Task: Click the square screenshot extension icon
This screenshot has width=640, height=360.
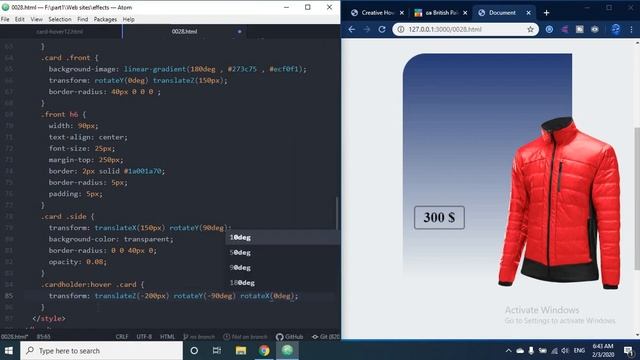Action: point(580,29)
